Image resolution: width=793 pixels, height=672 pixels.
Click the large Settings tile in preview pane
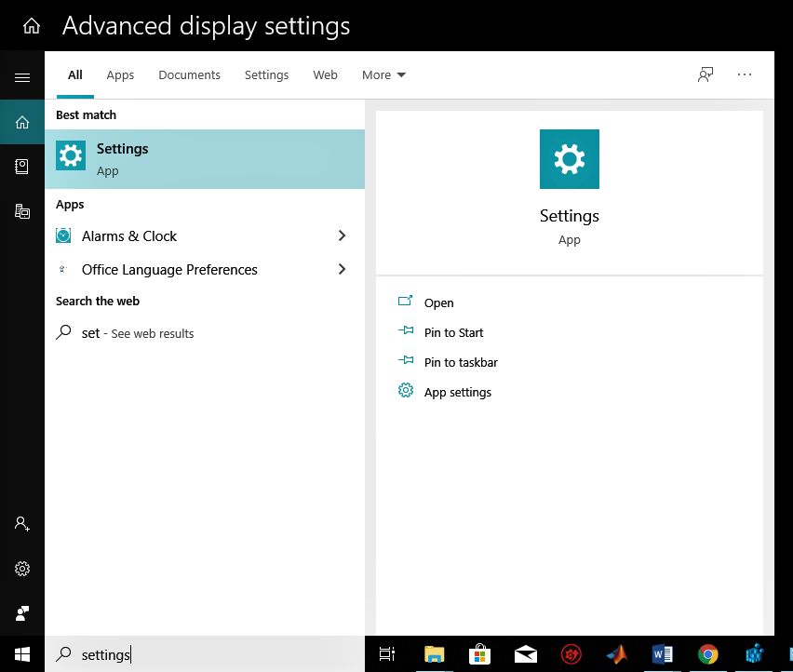click(570, 159)
